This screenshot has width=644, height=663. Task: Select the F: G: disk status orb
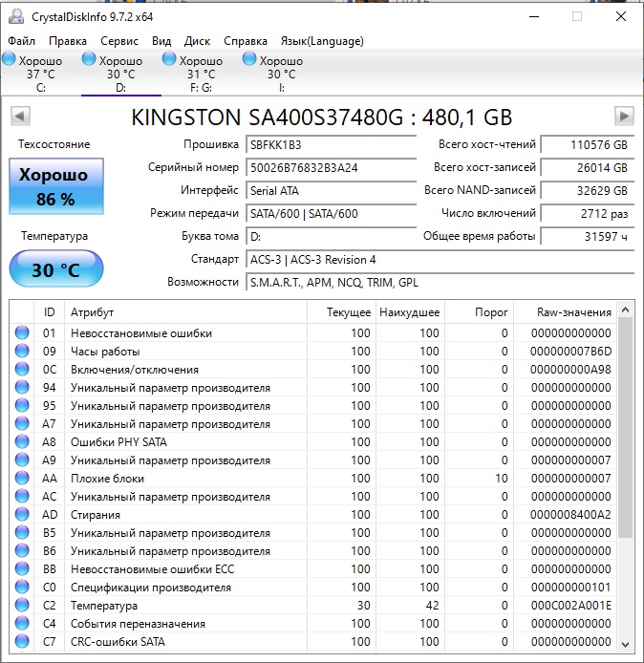pos(169,59)
